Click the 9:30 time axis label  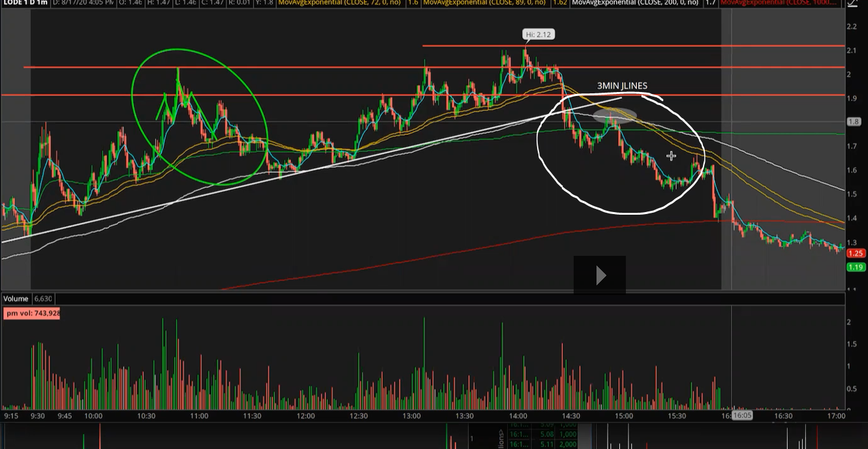click(x=39, y=416)
